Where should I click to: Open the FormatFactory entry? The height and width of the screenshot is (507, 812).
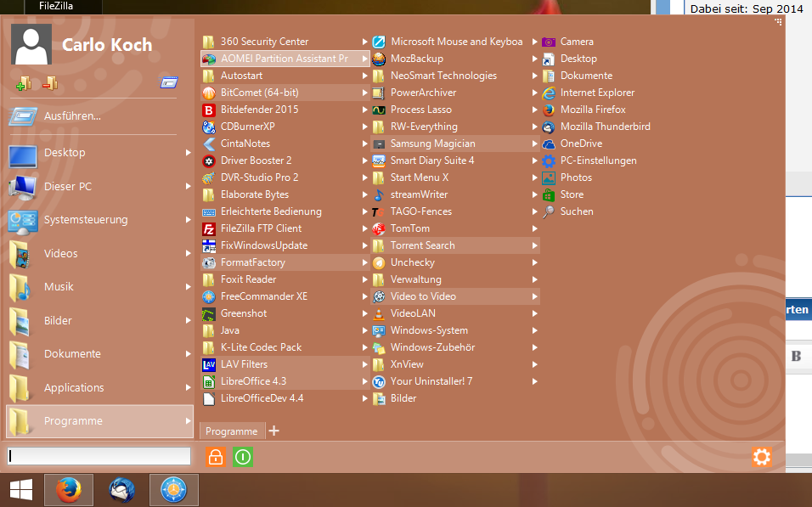coord(285,262)
